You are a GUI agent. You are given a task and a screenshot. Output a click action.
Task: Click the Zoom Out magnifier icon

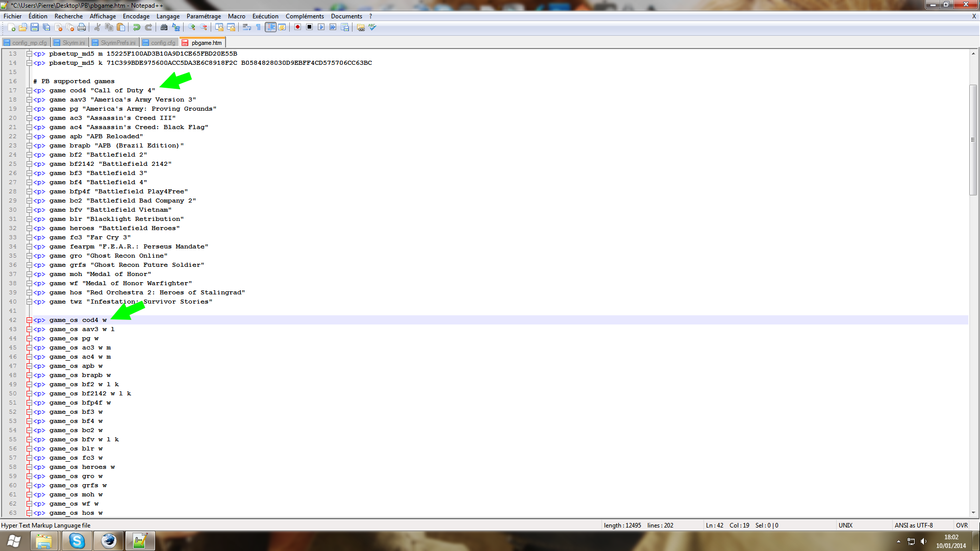point(204,28)
